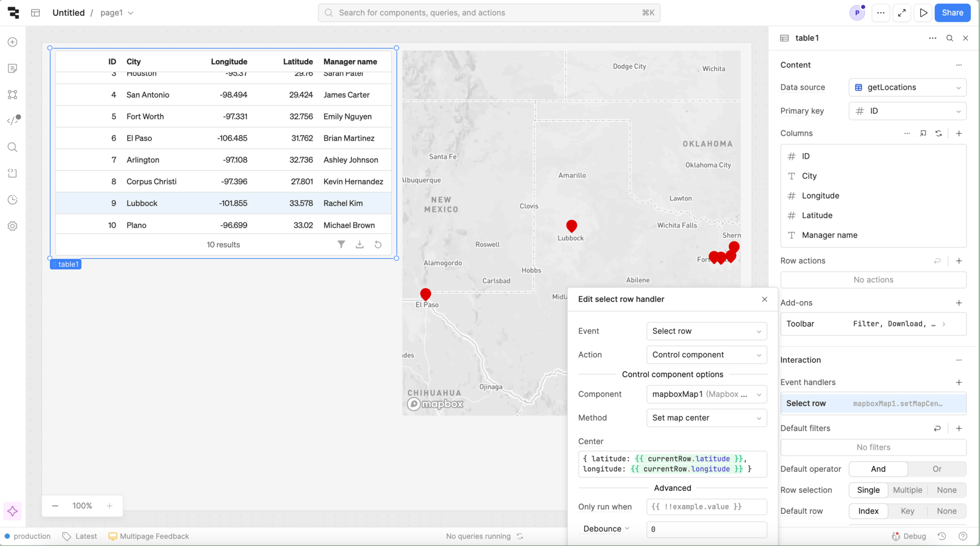
Task: Add a new row action
Action: (959, 261)
